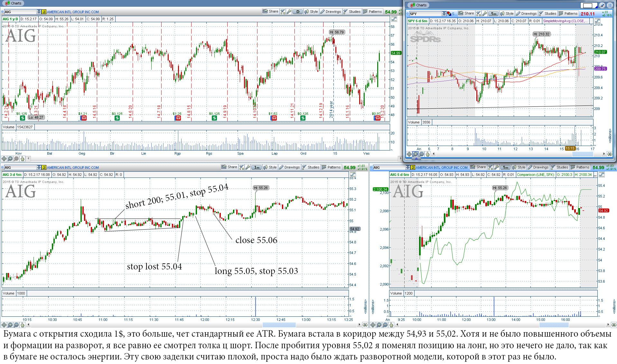Select the hand pointer tool under SPY chart
The image size is (617, 364).
pyautogui.click(x=427, y=154)
